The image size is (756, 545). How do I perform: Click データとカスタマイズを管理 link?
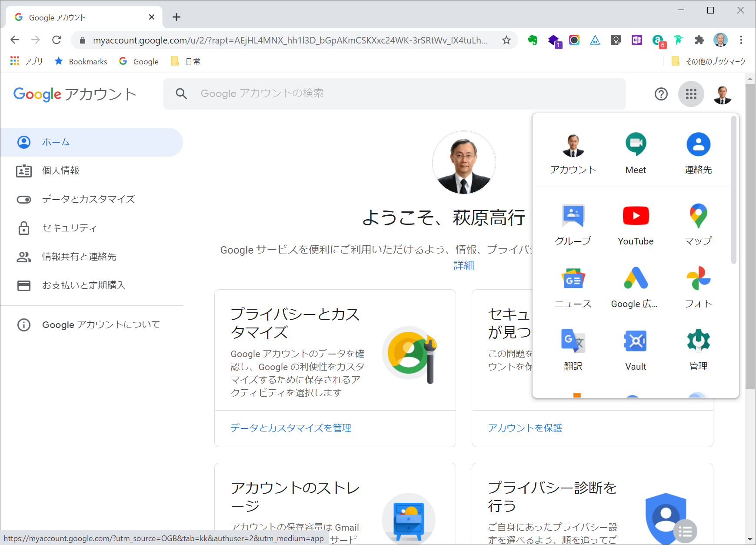[x=291, y=428]
